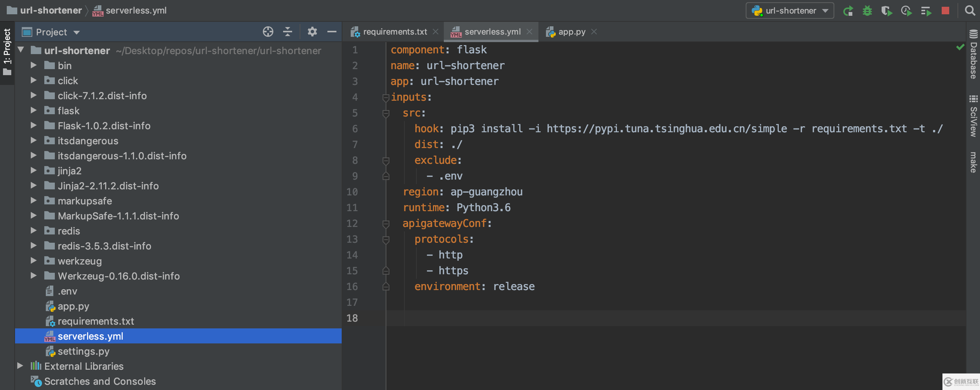Expand External Libraries node
The width and height of the screenshot is (980, 390).
point(20,366)
